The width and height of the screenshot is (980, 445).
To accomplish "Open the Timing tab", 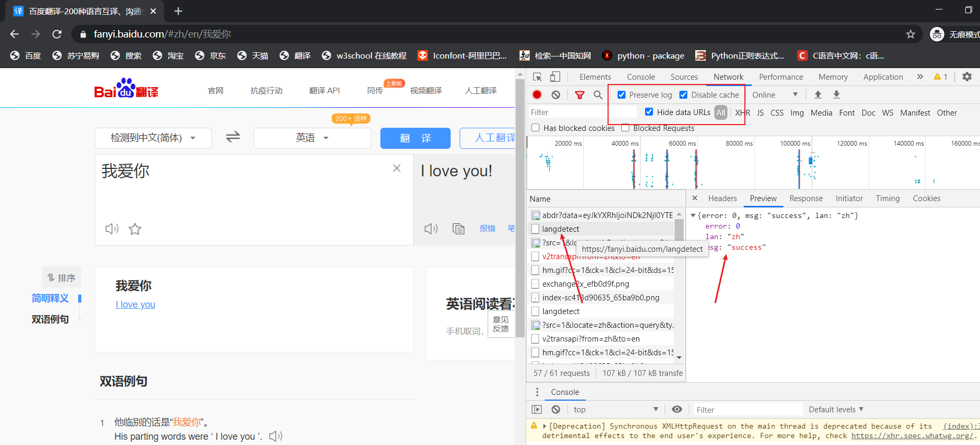I will pyautogui.click(x=888, y=198).
